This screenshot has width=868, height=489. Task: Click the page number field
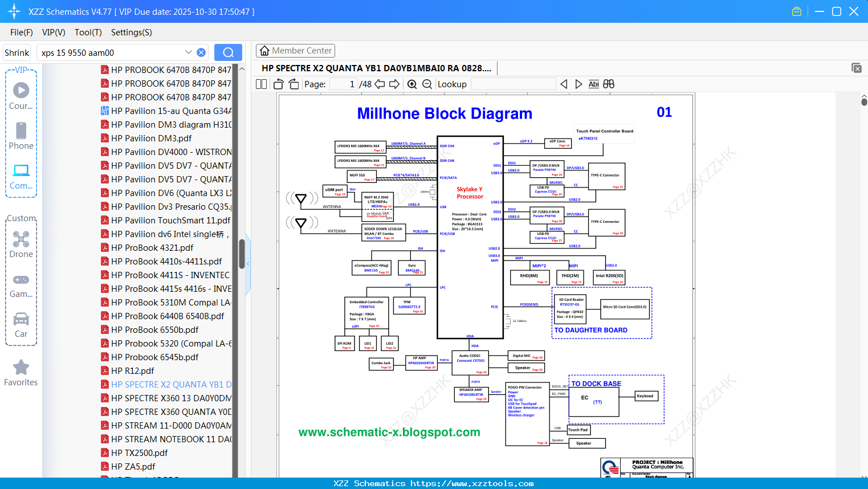(x=344, y=84)
